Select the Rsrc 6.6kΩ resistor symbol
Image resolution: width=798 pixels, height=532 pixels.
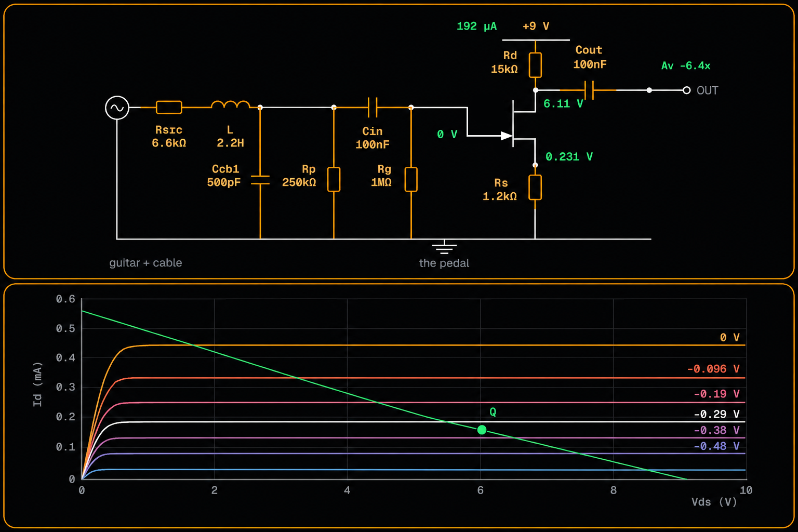tap(169, 108)
